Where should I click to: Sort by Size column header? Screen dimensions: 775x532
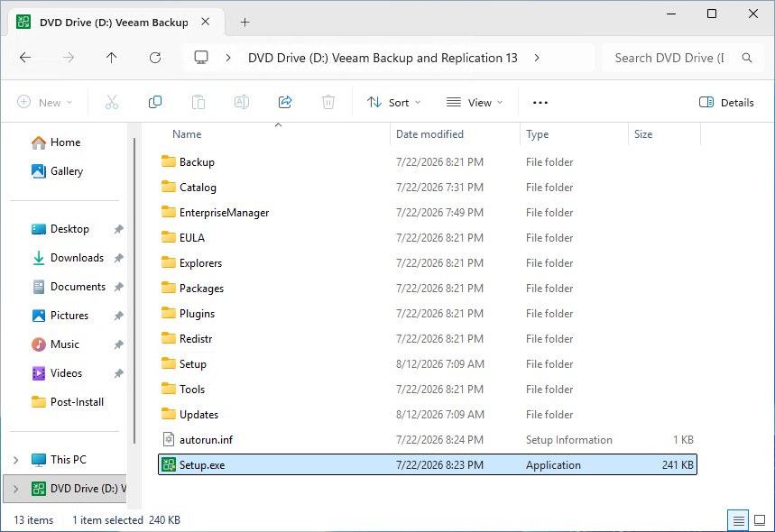click(643, 133)
